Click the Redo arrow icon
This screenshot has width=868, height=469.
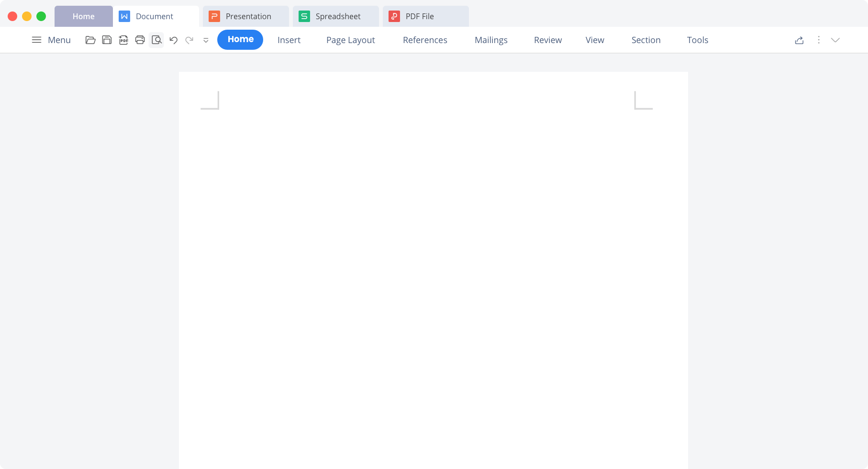[x=189, y=40]
